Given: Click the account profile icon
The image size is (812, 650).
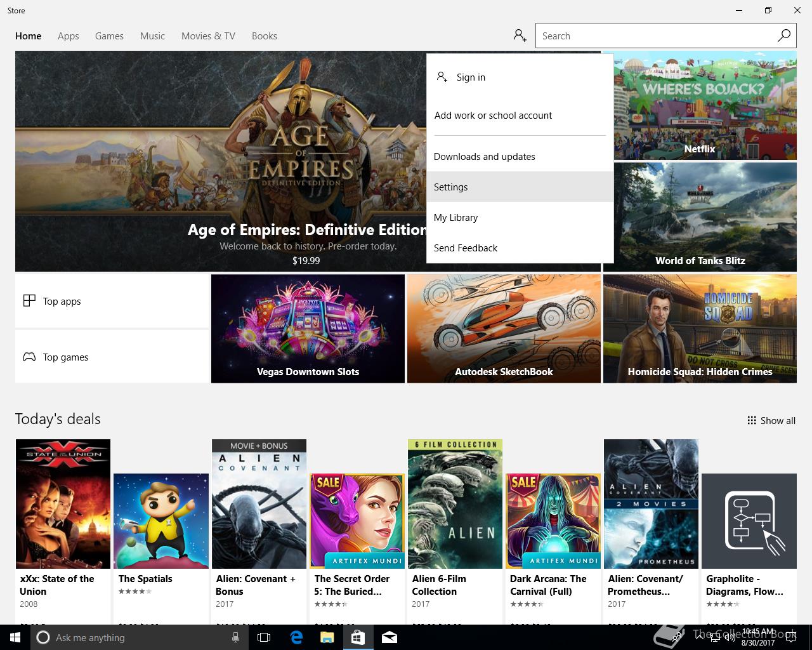Looking at the screenshot, I should coord(520,36).
